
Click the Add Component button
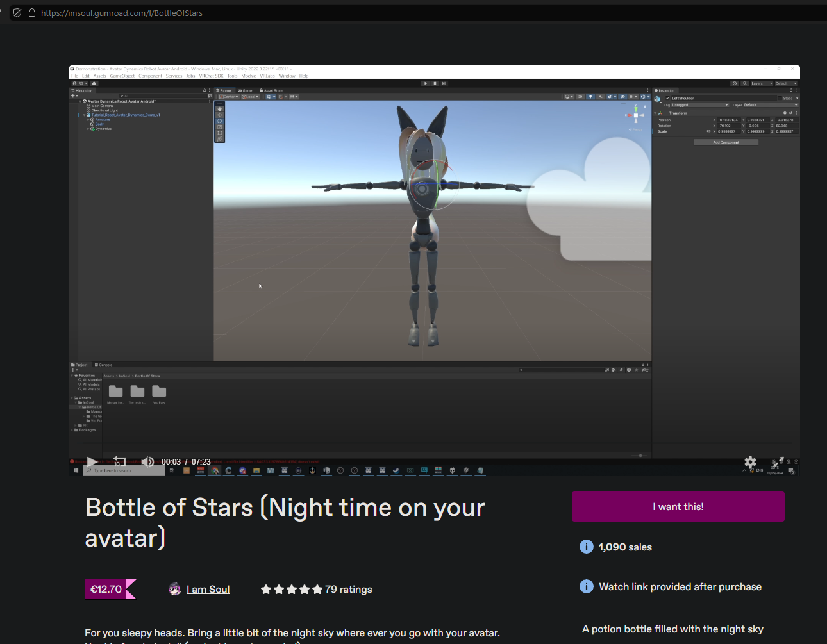[x=726, y=142]
